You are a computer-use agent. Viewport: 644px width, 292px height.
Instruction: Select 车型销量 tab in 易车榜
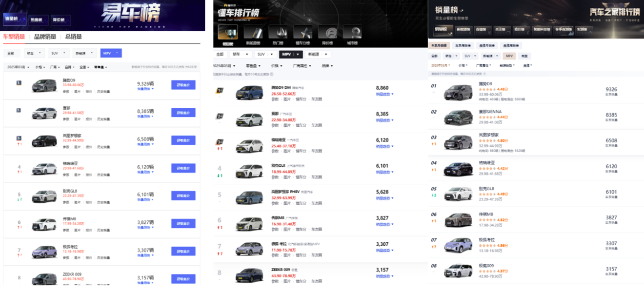(14, 37)
